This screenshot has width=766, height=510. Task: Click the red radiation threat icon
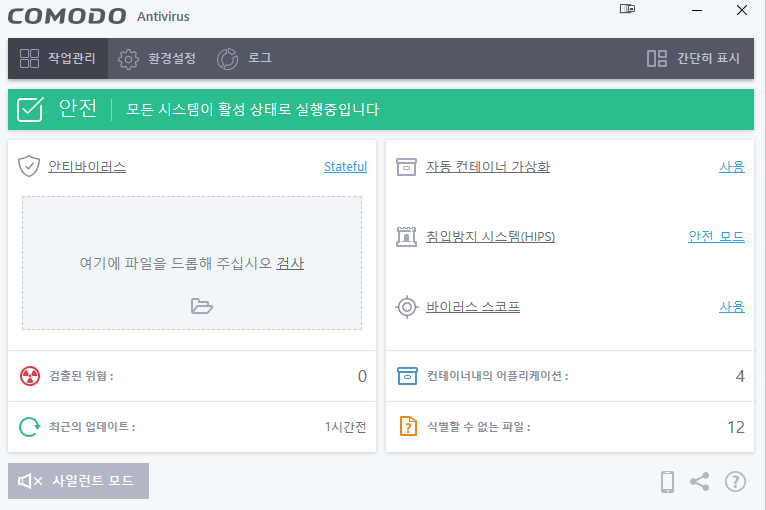point(30,376)
